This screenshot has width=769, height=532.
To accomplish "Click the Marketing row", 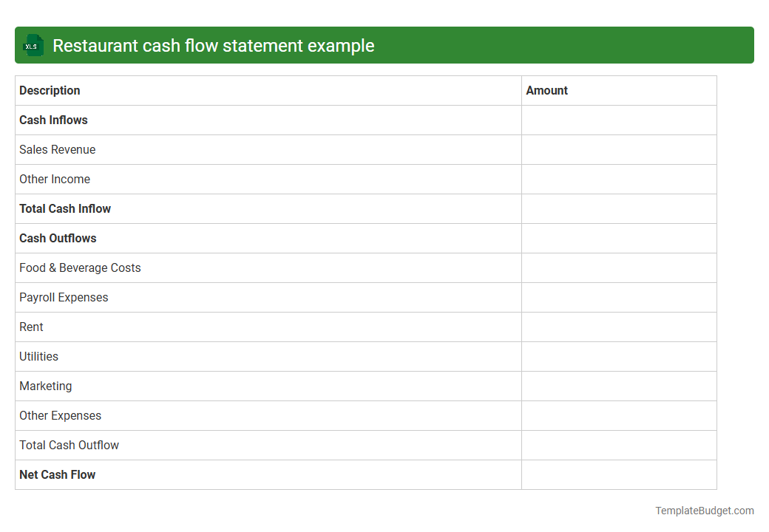I will coord(45,386).
